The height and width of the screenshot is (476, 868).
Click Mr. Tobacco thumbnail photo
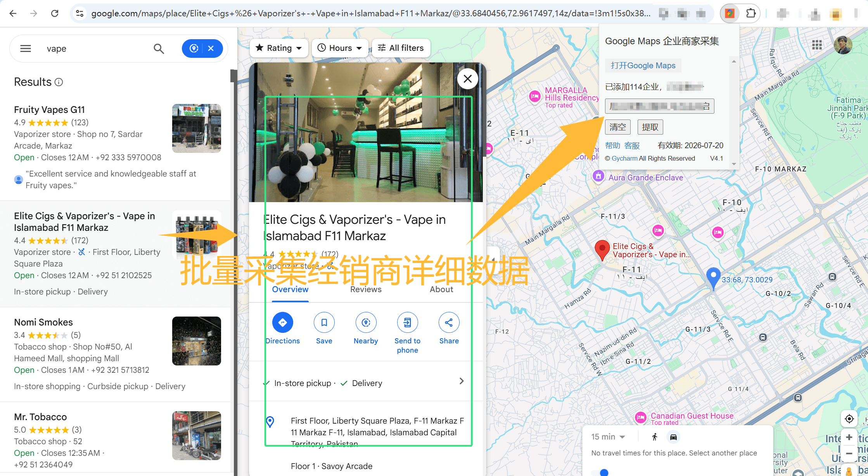197,436
